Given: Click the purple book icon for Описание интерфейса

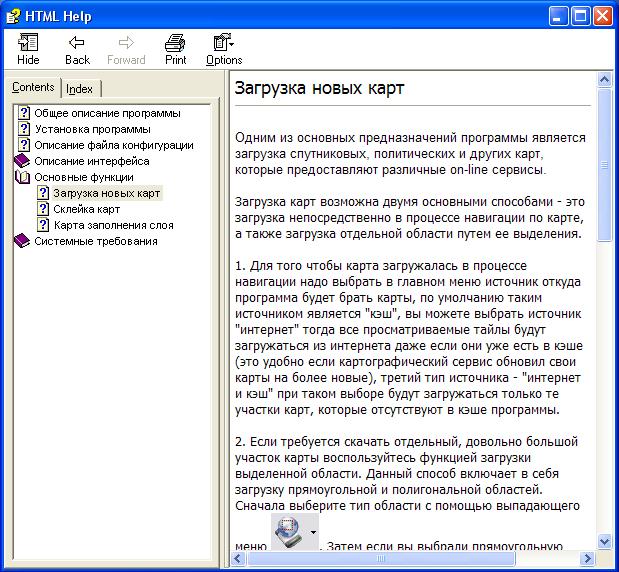Looking at the screenshot, I should pyautogui.click(x=22, y=161).
